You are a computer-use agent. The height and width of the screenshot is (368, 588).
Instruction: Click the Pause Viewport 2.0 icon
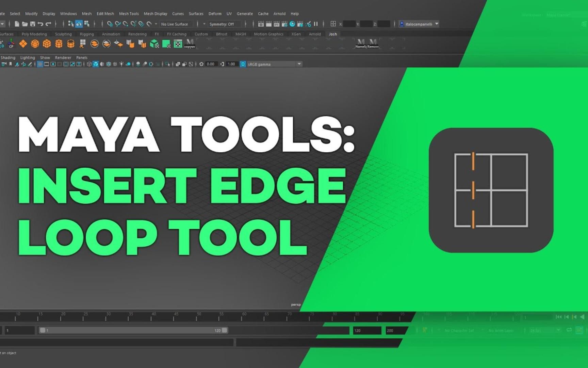point(316,24)
